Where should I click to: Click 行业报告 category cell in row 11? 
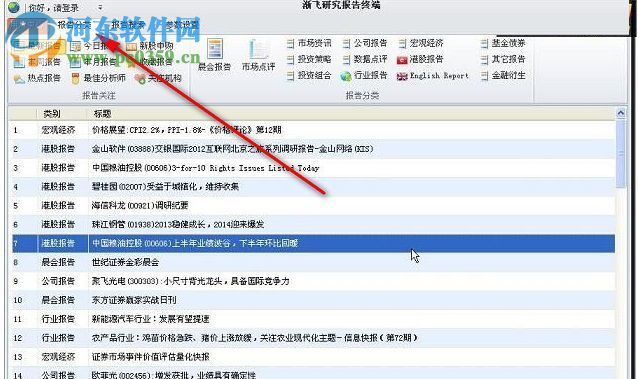tap(58, 319)
